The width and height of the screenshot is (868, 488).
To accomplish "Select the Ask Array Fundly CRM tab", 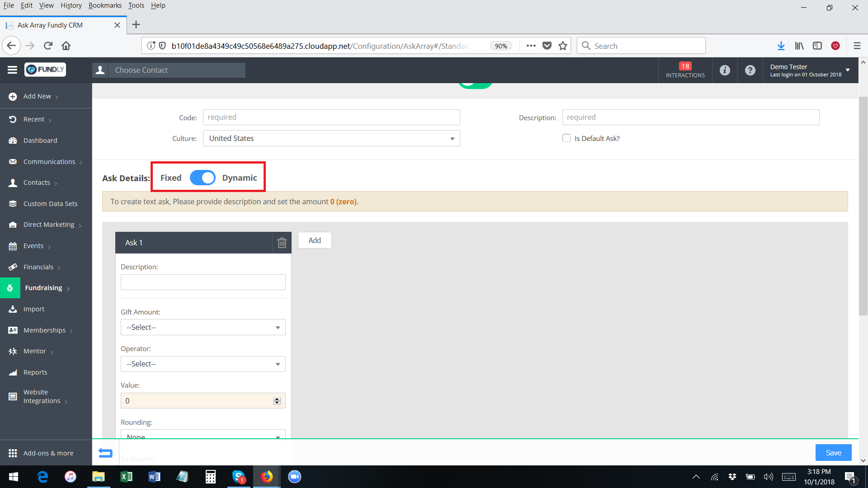I will (x=63, y=25).
